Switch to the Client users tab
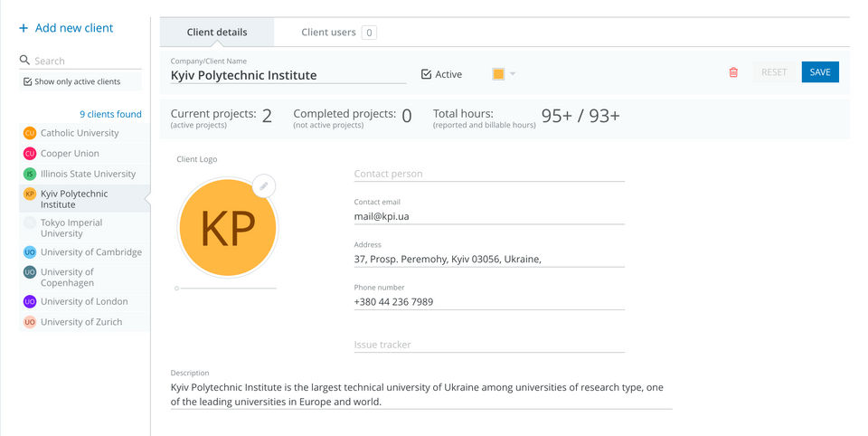This screenshot has height=436, width=868. [339, 33]
